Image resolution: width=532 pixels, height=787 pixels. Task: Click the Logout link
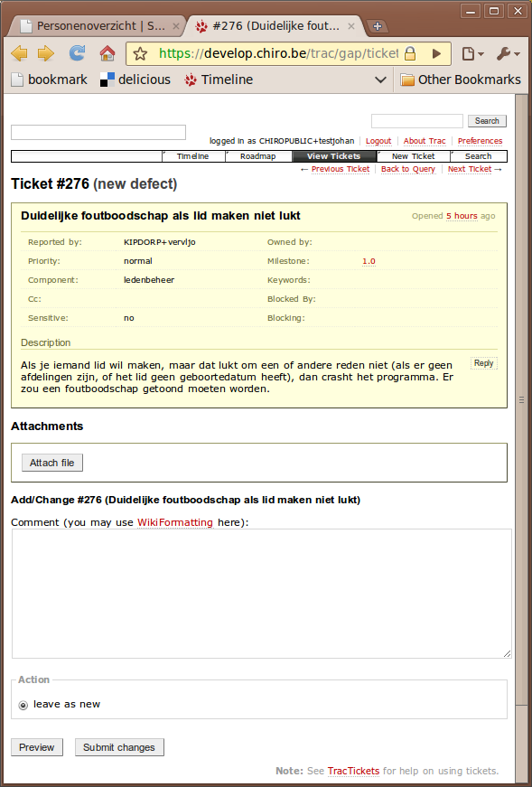(x=378, y=141)
